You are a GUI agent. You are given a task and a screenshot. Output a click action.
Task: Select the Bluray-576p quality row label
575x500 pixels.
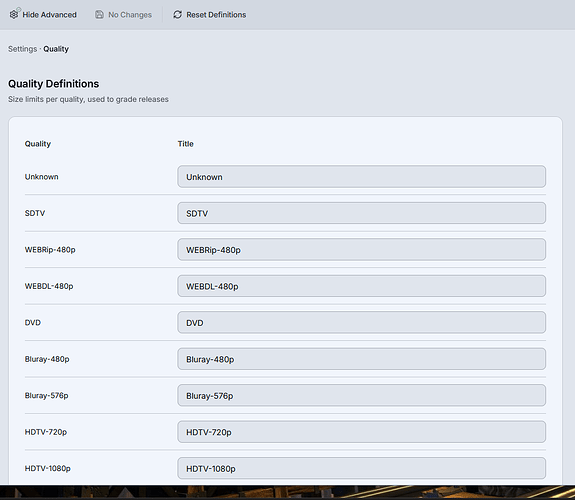[x=47, y=395]
